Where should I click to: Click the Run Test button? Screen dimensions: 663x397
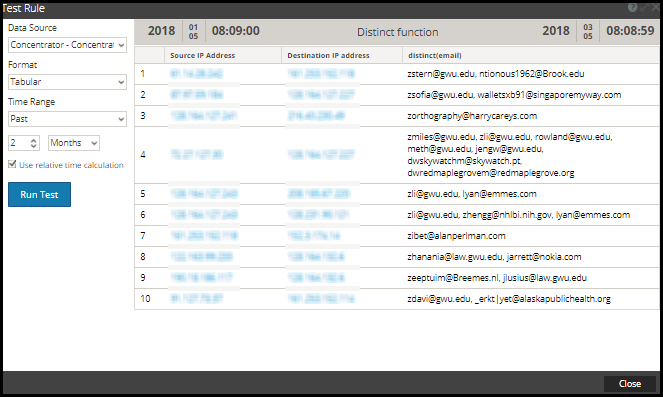click(39, 194)
